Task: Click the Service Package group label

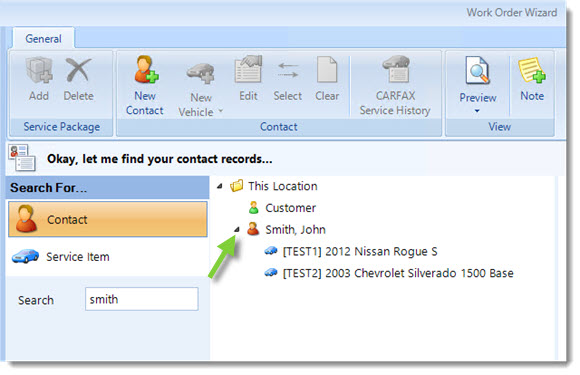Action: point(62,127)
